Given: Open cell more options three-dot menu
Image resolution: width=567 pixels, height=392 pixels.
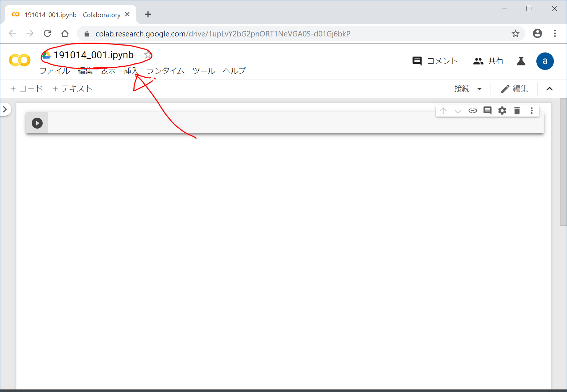Looking at the screenshot, I should tap(532, 111).
